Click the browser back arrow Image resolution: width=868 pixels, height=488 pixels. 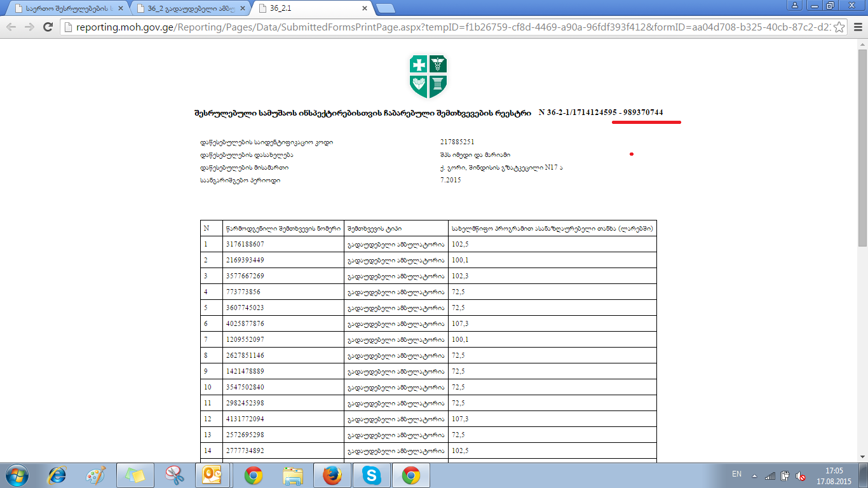(11, 27)
